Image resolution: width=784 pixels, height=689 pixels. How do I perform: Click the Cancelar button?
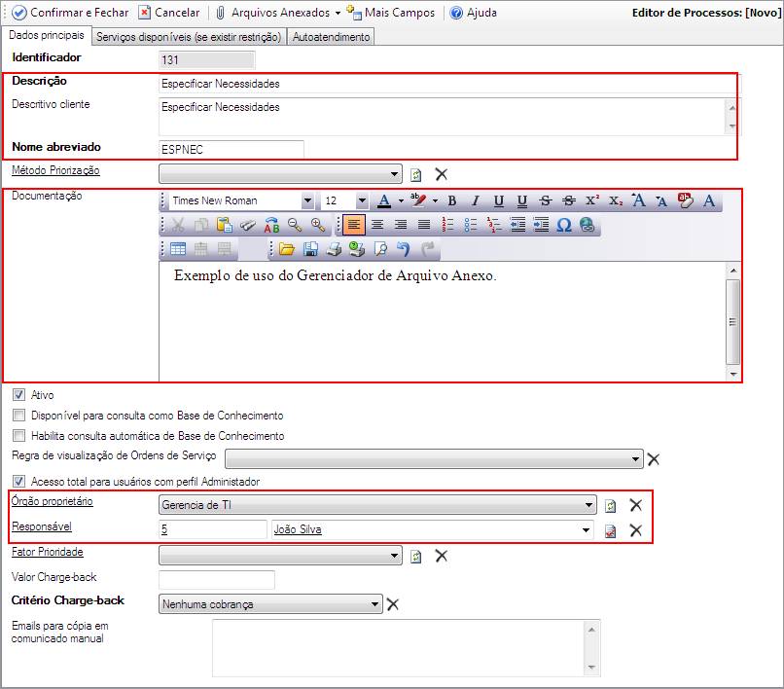click(169, 13)
